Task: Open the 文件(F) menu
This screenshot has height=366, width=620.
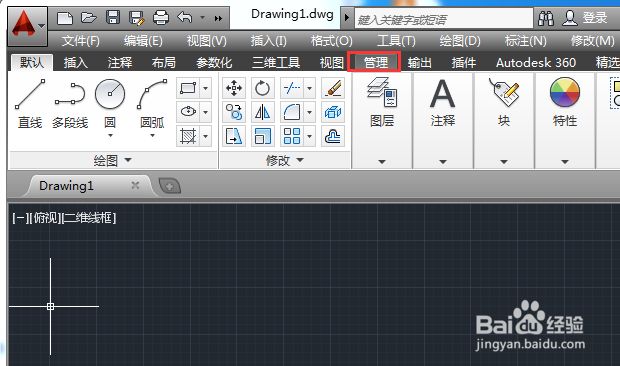Action: click(x=81, y=41)
